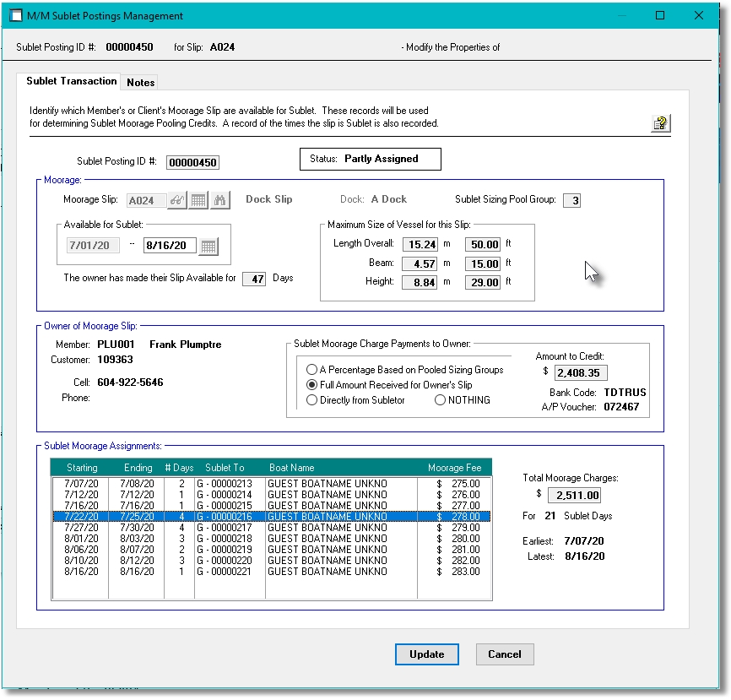The height and width of the screenshot is (700, 731).
Task: Select 'A Percentage Based on Pooled Sizing Groups'
Action: (313, 369)
